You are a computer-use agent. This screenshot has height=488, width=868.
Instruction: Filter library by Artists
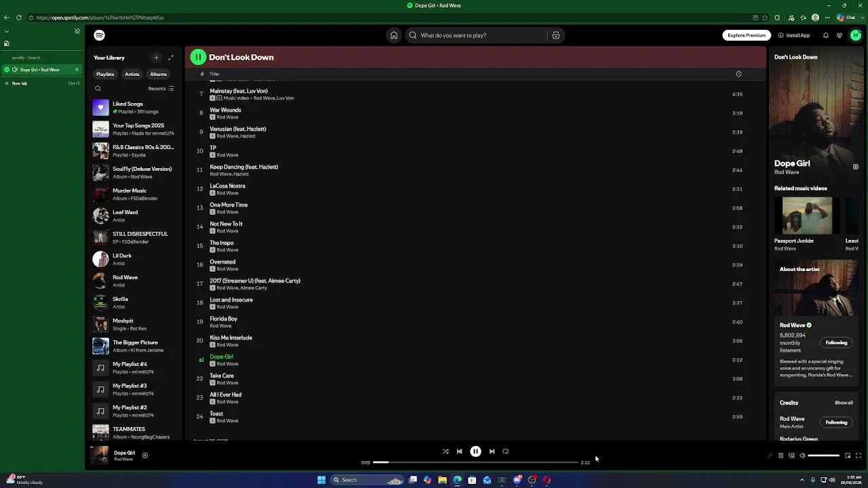(x=132, y=74)
